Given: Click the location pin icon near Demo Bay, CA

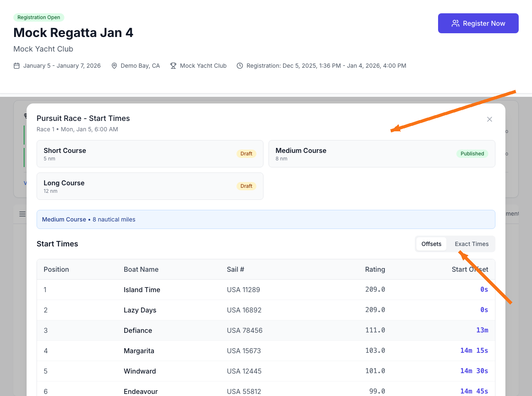Looking at the screenshot, I should [114, 66].
